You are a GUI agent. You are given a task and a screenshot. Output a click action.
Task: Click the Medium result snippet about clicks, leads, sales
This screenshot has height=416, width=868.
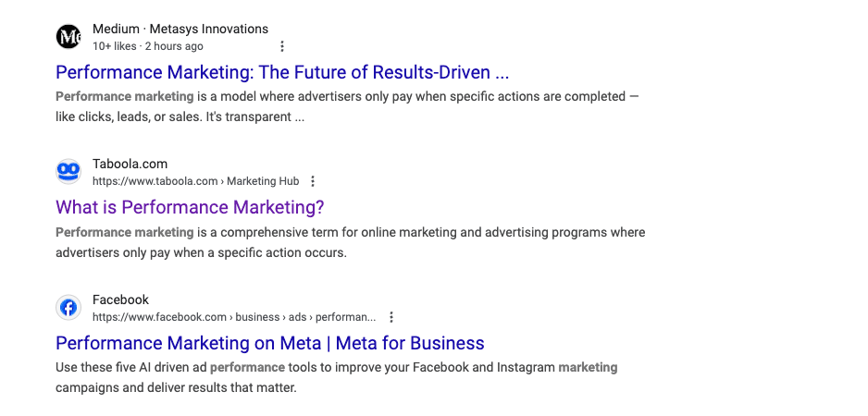(x=347, y=106)
